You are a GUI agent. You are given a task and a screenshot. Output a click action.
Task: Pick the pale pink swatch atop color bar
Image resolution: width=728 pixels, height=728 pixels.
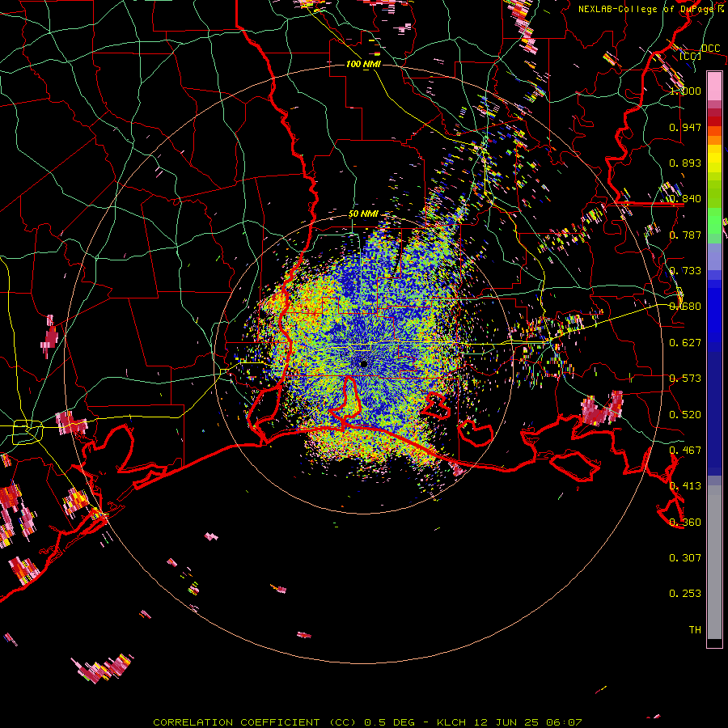coord(714,86)
